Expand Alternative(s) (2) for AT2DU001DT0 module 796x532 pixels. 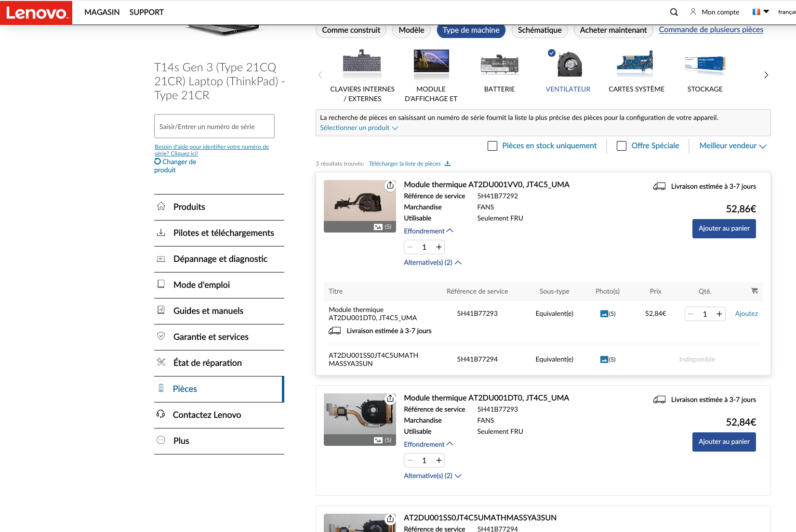pos(433,476)
